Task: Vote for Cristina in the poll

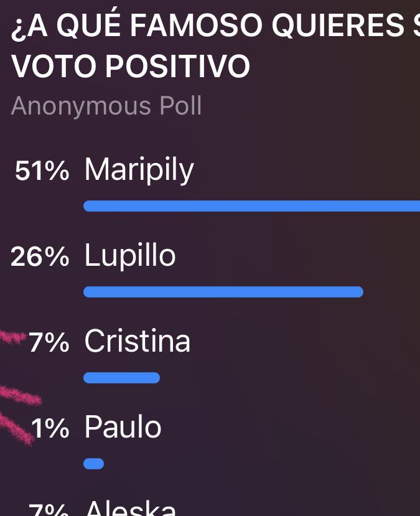Action: tap(137, 342)
